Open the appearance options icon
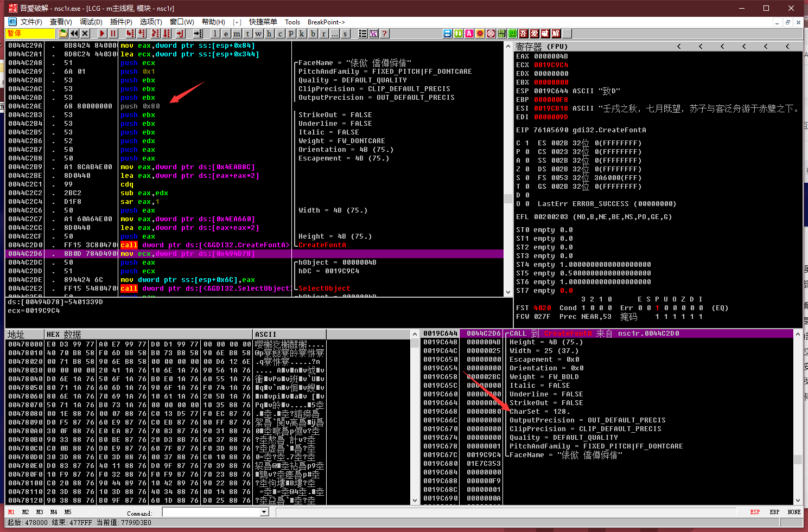Image resolution: width=808 pixels, height=532 pixels. [x=373, y=34]
